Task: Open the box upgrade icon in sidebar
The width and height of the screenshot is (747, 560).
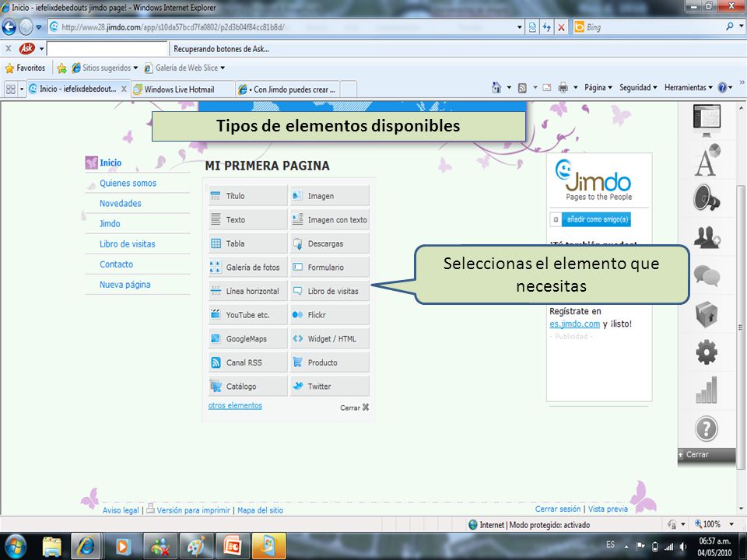Action: click(x=707, y=314)
